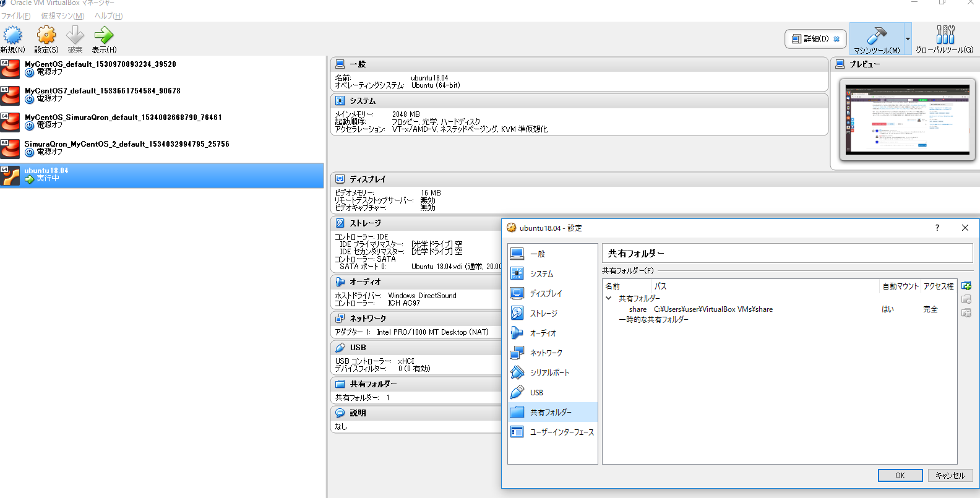Click the アクセス権 column header
Viewport: 980px width, 498px height.
click(939, 286)
